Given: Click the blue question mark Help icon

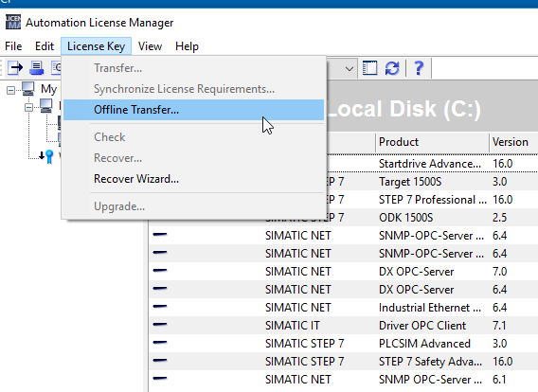Looking at the screenshot, I should pos(419,68).
